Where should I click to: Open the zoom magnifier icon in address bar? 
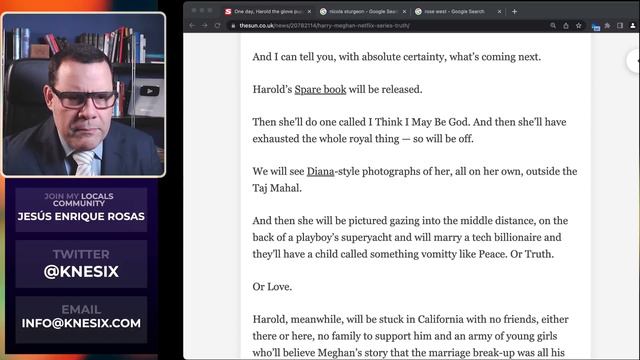tap(553, 25)
